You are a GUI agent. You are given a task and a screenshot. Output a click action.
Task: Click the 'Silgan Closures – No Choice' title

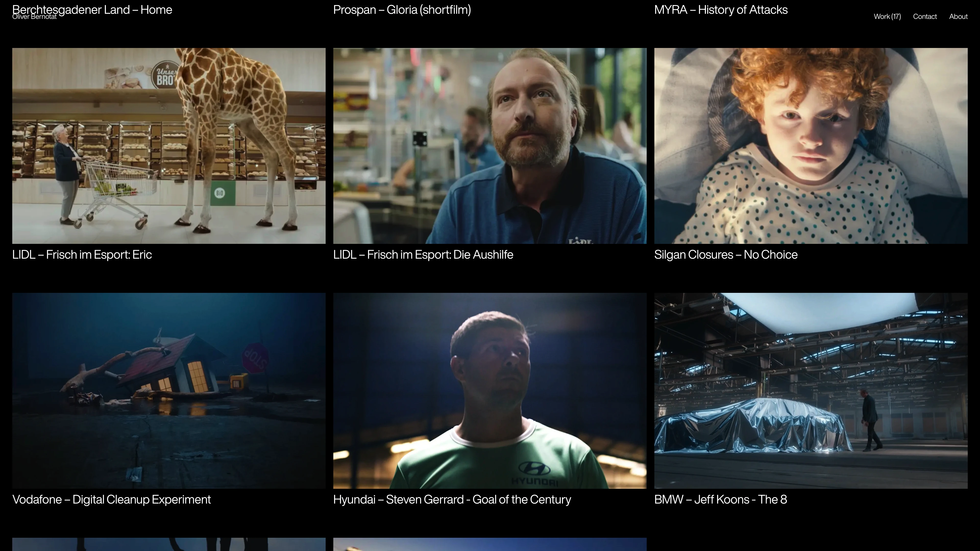pos(726,254)
